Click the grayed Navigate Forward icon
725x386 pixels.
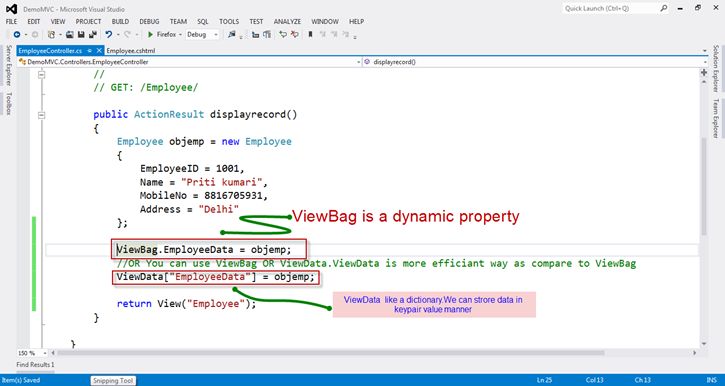35,35
